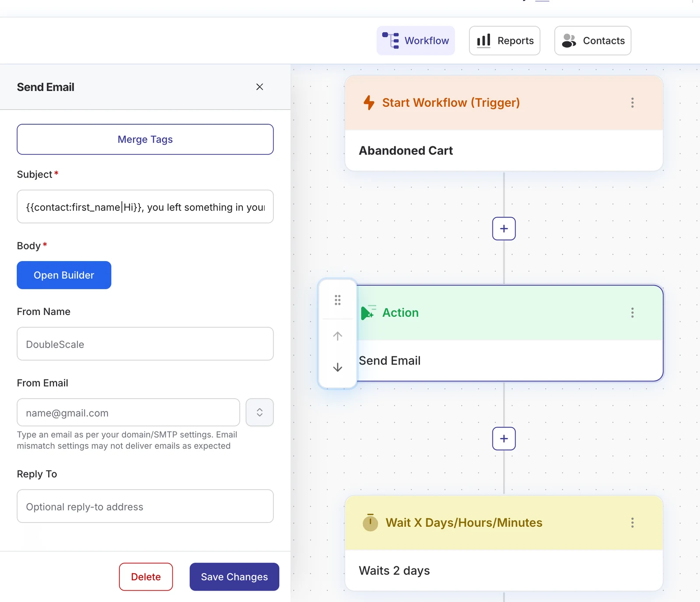Click the Send Email panel title
This screenshot has height=602, width=700.
click(45, 87)
